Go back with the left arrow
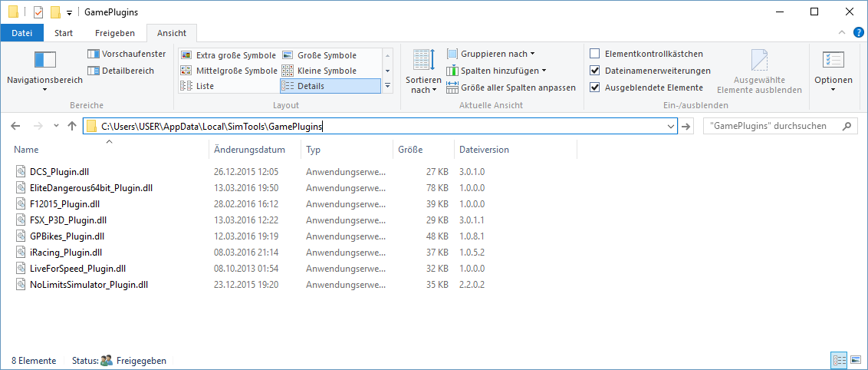This screenshot has width=868, height=370. [15, 127]
